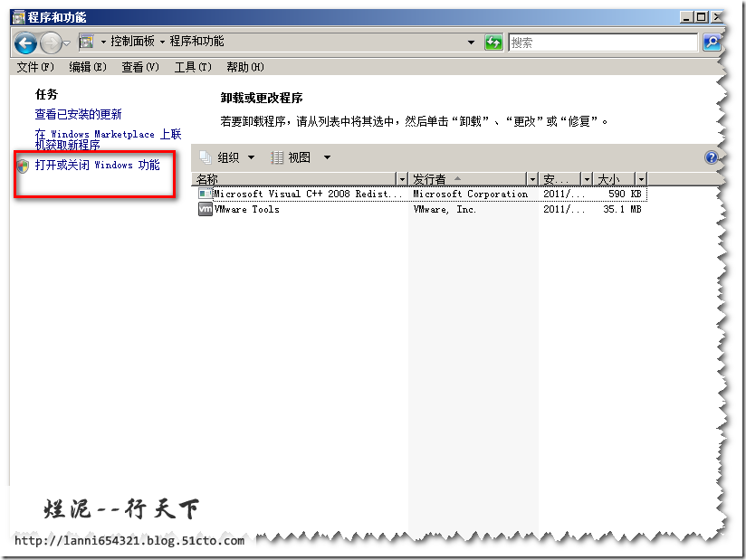The image size is (746, 560).
Task: Click the Back navigation arrow button
Action: [25, 43]
